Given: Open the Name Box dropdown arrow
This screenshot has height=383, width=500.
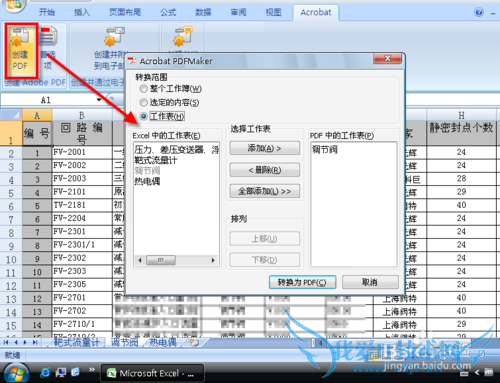Looking at the screenshot, I should tap(99, 100).
